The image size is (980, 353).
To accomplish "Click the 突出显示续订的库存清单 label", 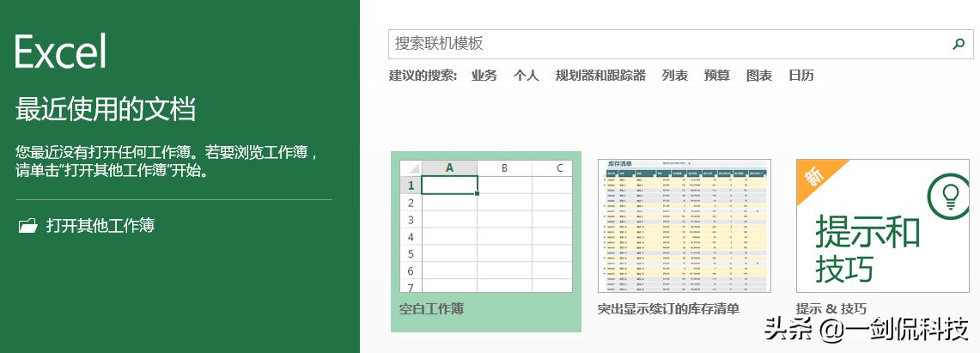I will (x=669, y=308).
